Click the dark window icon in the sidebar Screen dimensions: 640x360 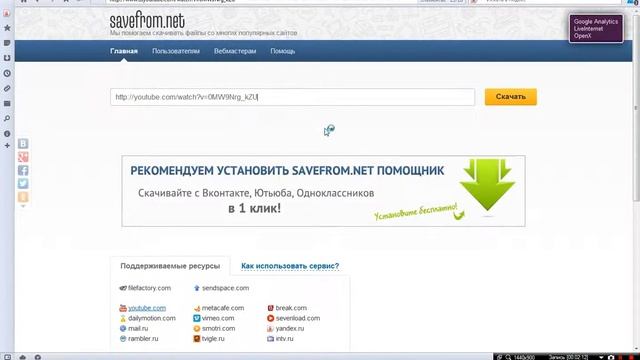pyautogui.click(x=7, y=104)
